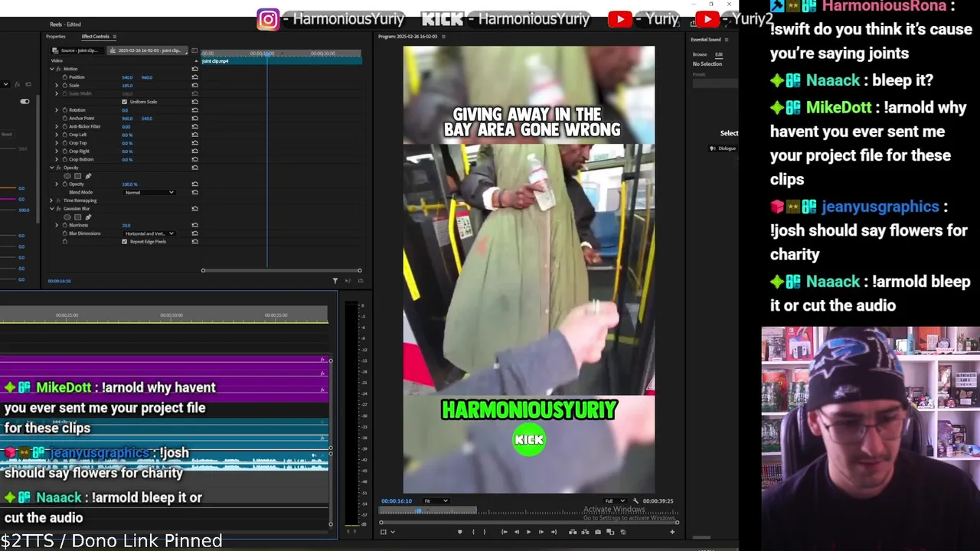
Task: Collapse the Gaussian Blur effect group
Action: click(52, 209)
